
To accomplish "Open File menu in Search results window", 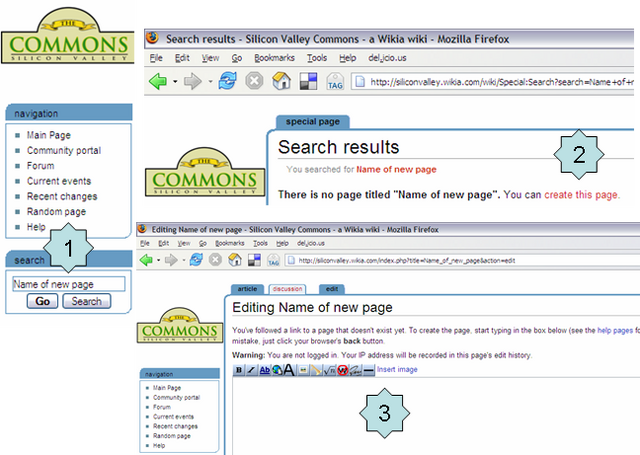I will [x=156, y=58].
